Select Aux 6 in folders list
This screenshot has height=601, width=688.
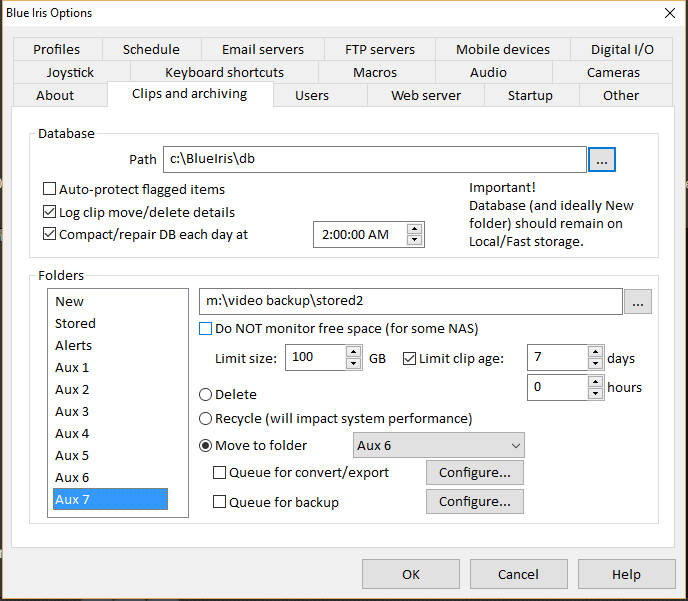coord(110,477)
